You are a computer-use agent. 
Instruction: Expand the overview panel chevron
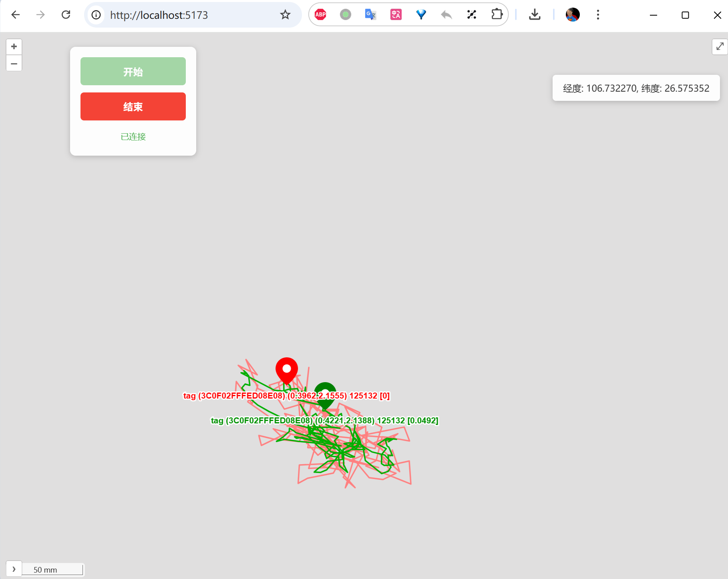tap(14, 569)
